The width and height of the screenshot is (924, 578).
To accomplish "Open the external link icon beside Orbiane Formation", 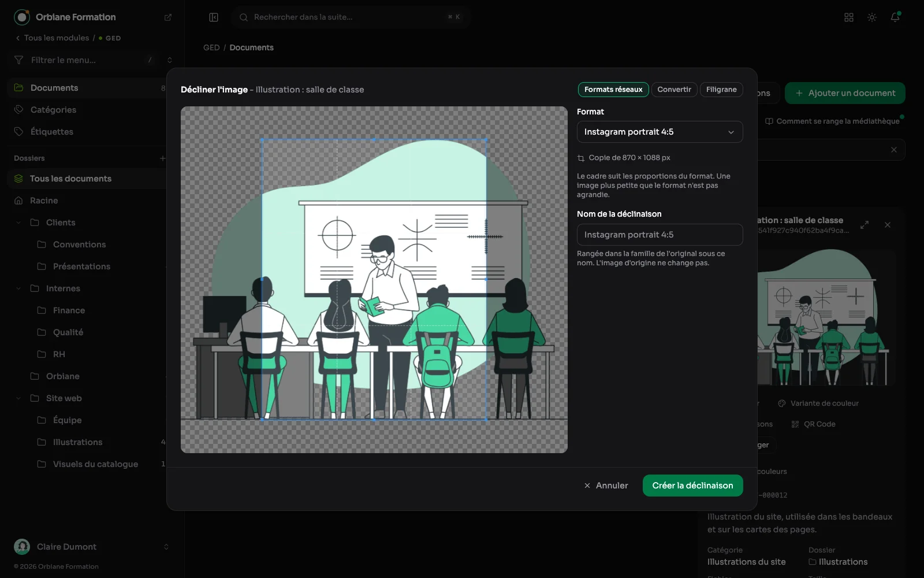I will tap(168, 17).
